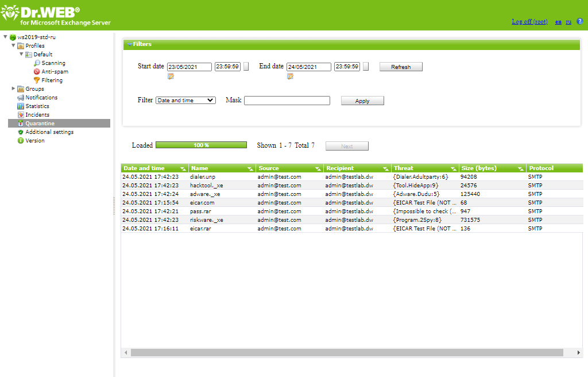588x377 pixels.
Task: Collapse the Default profile node
Action: (21, 54)
